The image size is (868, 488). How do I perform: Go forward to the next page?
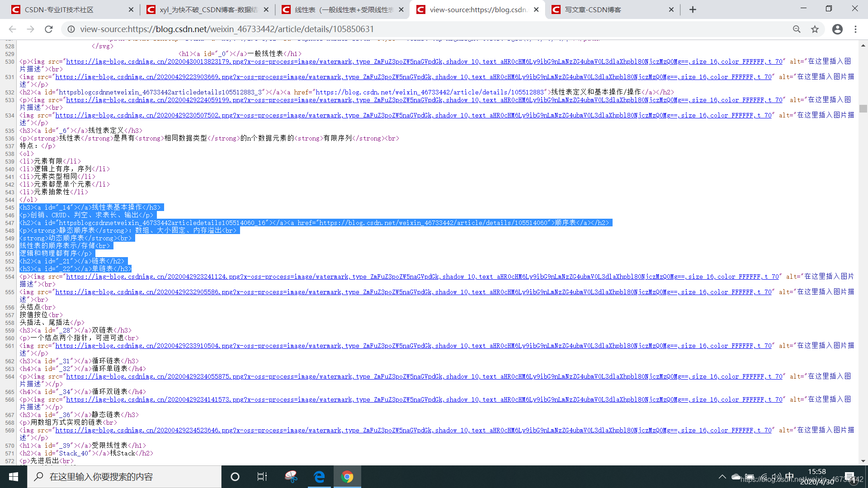[30, 29]
